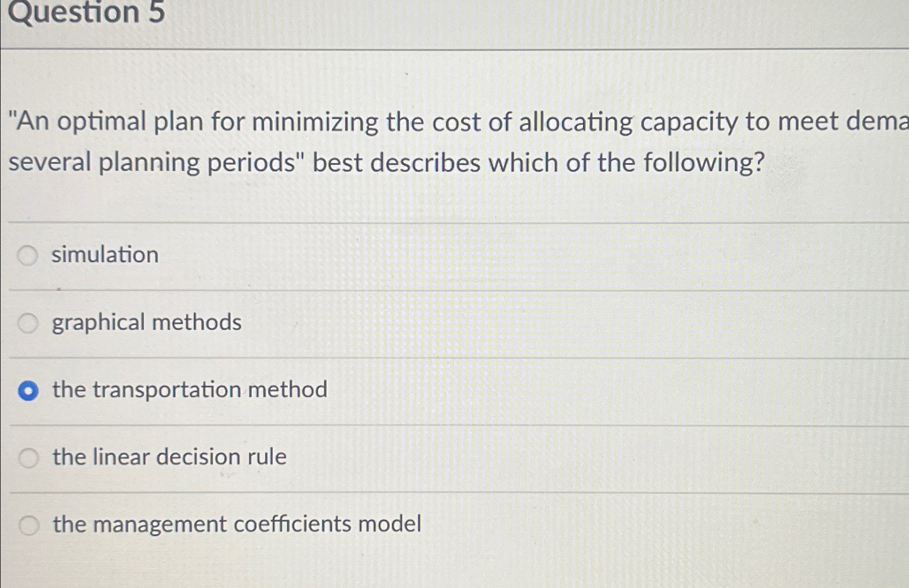Select the linear decision rule radio button
909x588 pixels.
coord(28,457)
